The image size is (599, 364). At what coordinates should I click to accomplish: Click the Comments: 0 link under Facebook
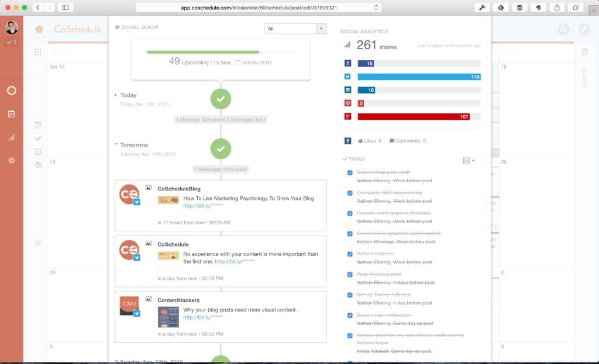(x=408, y=140)
